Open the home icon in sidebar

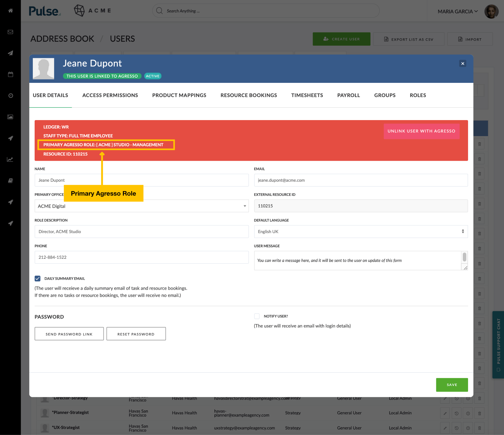10,10
